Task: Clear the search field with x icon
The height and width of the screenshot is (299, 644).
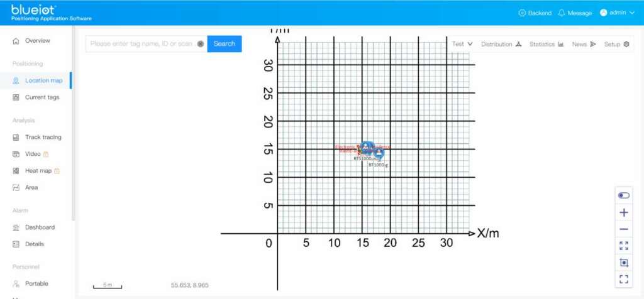Action: click(x=201, y=44)
